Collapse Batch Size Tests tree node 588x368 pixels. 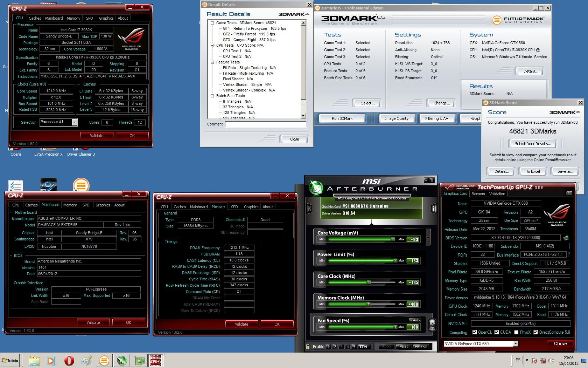(x=212, y=96)
